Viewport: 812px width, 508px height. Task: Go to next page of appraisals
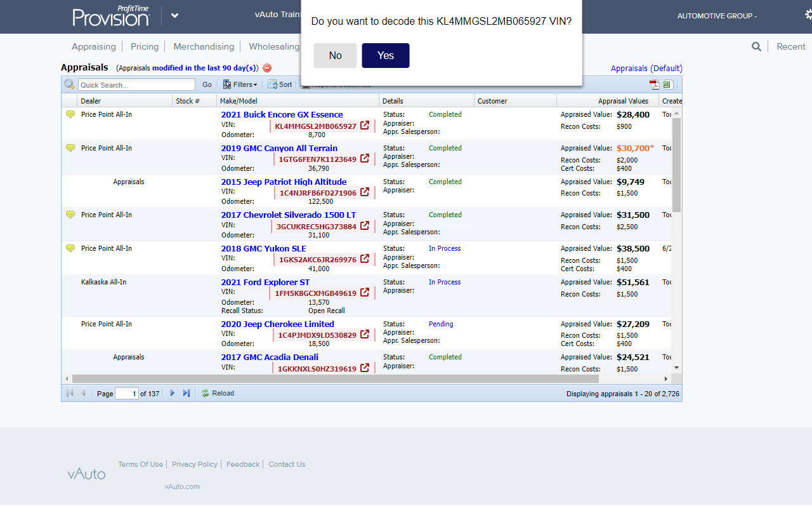173,393
